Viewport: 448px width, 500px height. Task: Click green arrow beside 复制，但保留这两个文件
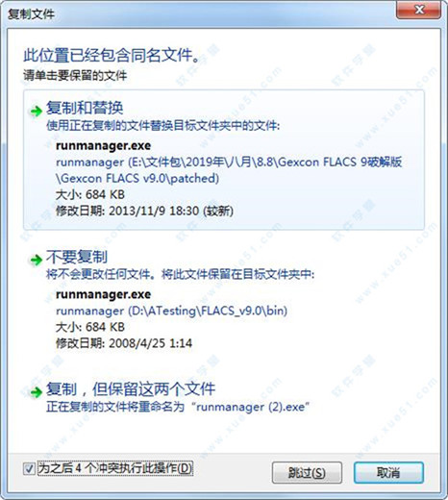pos(37,391)
